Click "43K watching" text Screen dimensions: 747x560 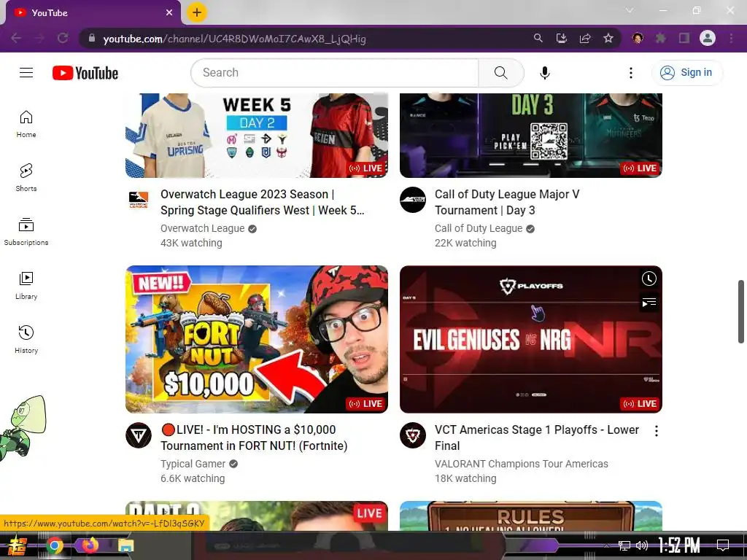coord(191,243)
